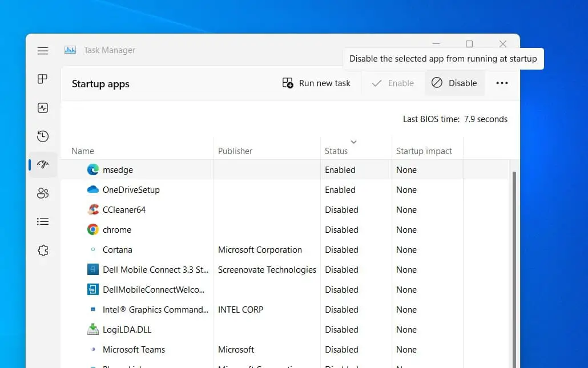The image size is (588, 368).
Task: Launch Run new task
Action: (x=316, y=83)
